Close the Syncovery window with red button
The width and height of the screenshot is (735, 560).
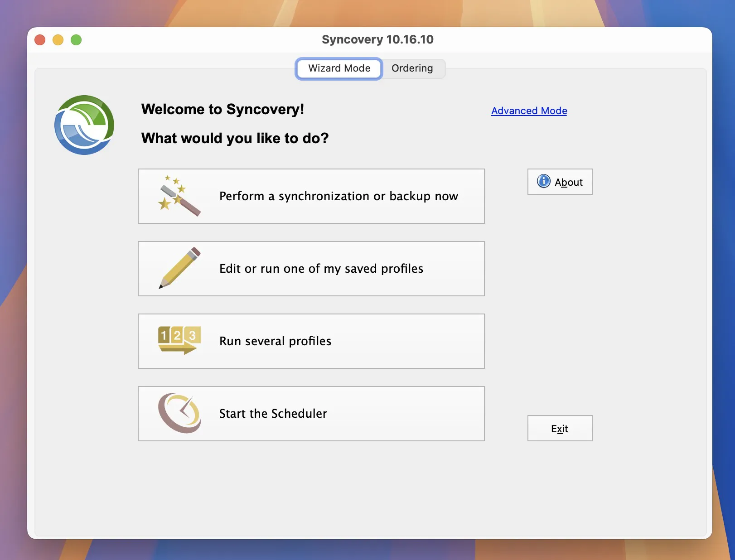[x=40, y=40]
